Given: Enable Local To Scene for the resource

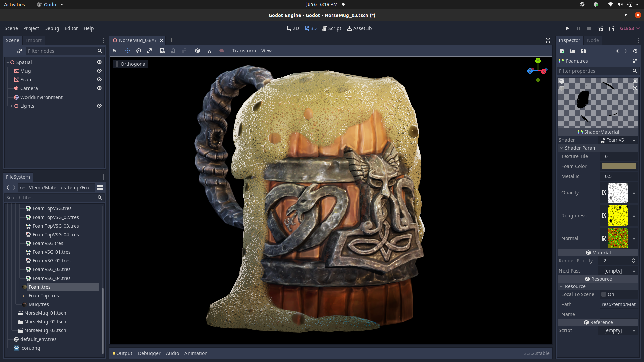Looking at the screenshot, I should (604, 294).
